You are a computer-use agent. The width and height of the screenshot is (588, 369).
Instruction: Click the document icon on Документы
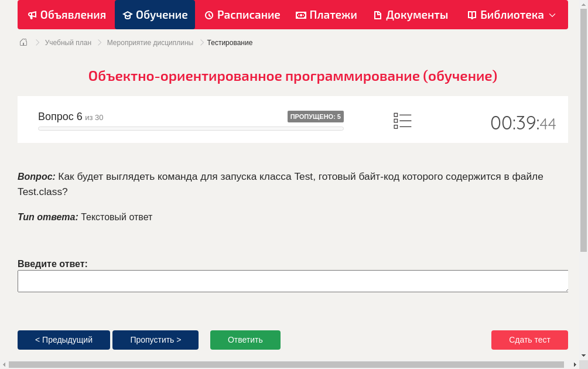point(377,15)
